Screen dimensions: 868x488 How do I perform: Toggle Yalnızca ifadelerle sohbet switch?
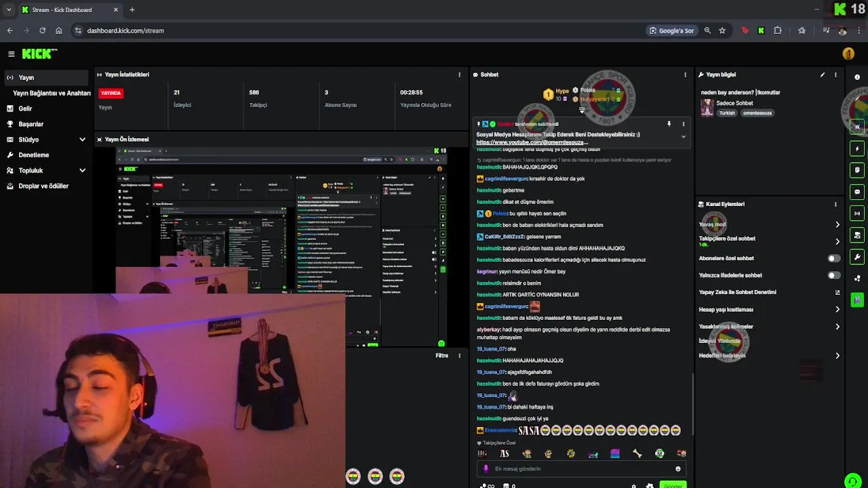pos(834,275)
